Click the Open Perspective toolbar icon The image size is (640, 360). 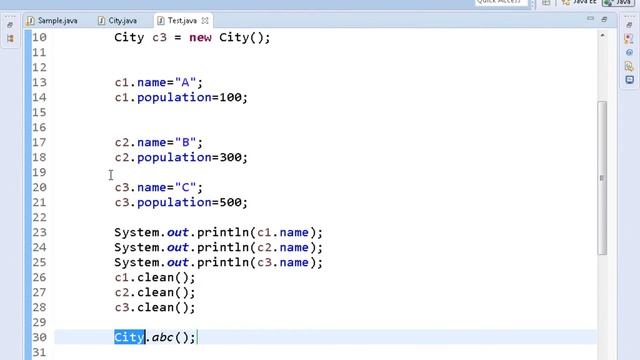point(546,3)
